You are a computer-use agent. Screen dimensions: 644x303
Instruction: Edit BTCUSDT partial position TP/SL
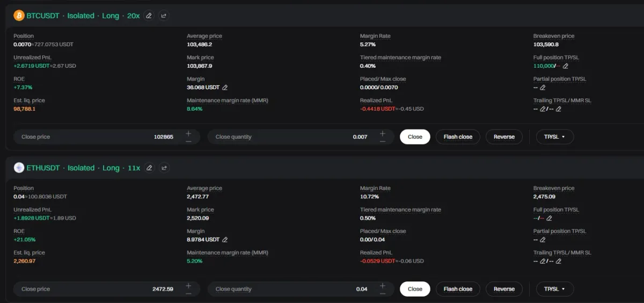(543, 88)
